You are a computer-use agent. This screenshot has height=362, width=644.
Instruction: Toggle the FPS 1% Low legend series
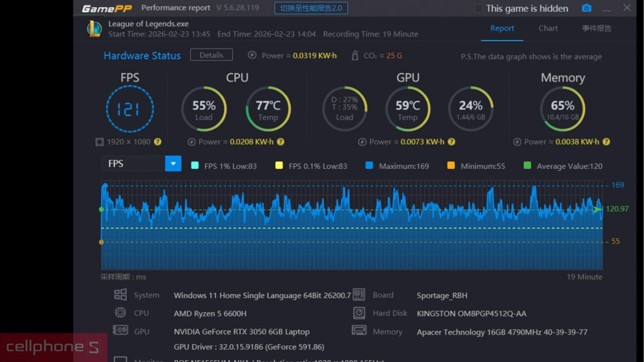point(195,166)
